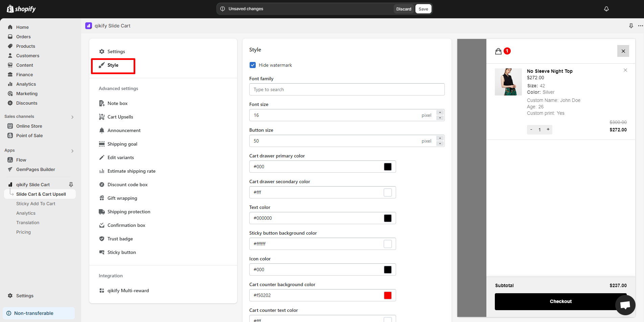Click the three-dots more options icon

[x=640, y=26]
